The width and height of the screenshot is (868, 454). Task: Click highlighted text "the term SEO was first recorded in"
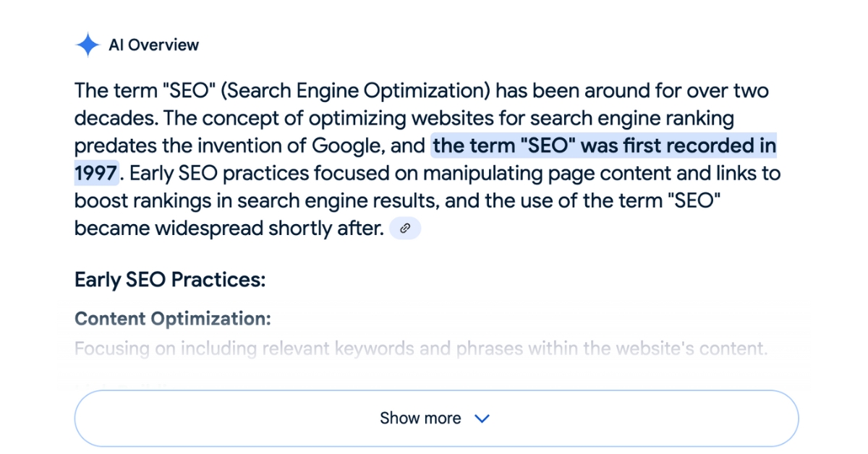pyautogui.click(x=604, y=146)
